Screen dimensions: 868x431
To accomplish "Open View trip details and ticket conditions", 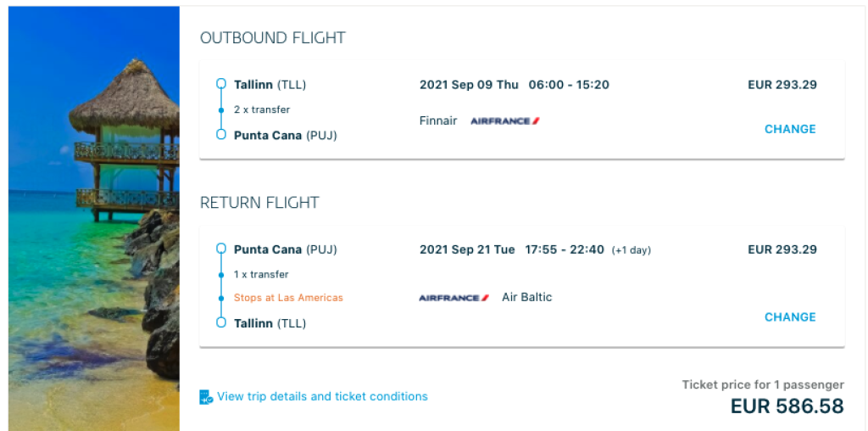I will [322, 396].
